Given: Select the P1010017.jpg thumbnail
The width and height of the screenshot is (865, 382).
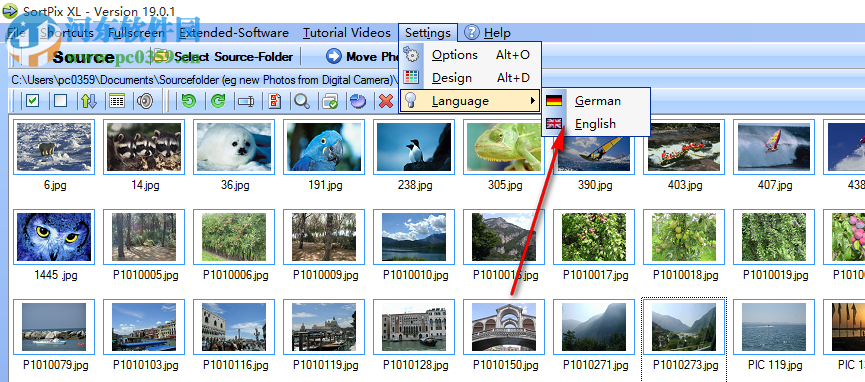Looking at the screenshot, I should coord(594,237).
